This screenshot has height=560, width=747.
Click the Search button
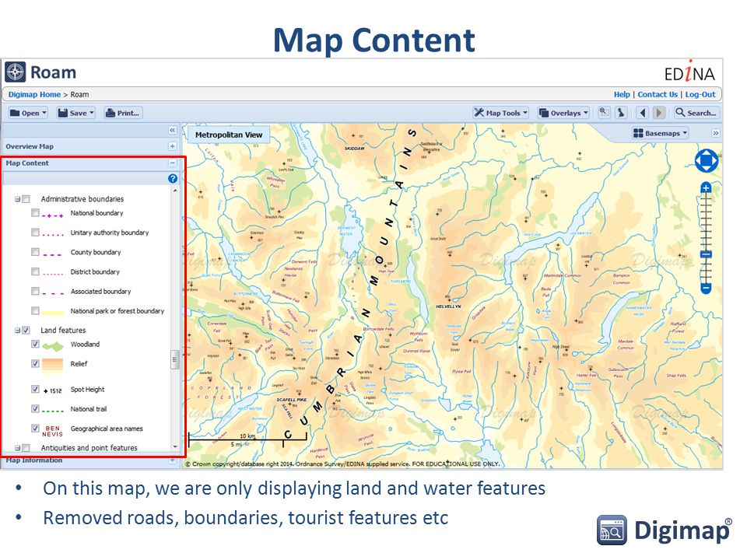(x=696, y=113)
